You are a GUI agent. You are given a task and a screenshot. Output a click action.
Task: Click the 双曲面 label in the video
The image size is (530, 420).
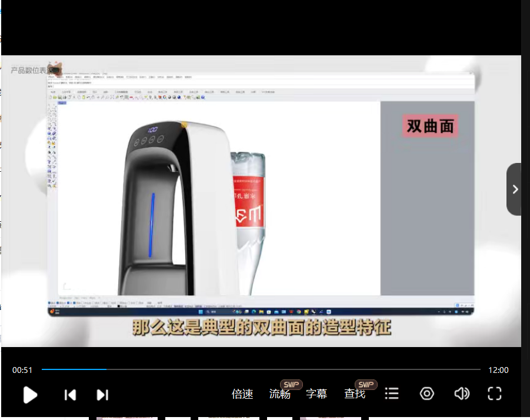(430, 126)
